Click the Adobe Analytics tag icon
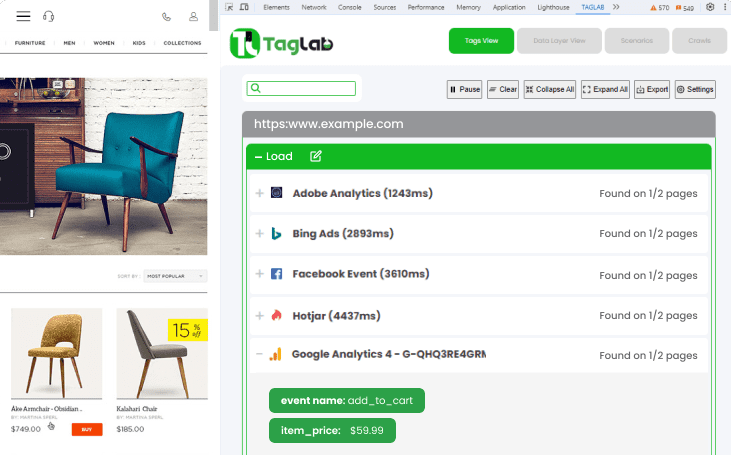 pyautogui.click(x=276, y=193)
